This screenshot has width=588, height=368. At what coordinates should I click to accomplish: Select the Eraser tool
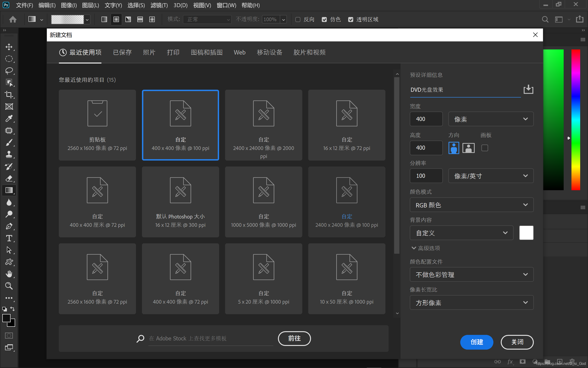(x=9, y=178)
